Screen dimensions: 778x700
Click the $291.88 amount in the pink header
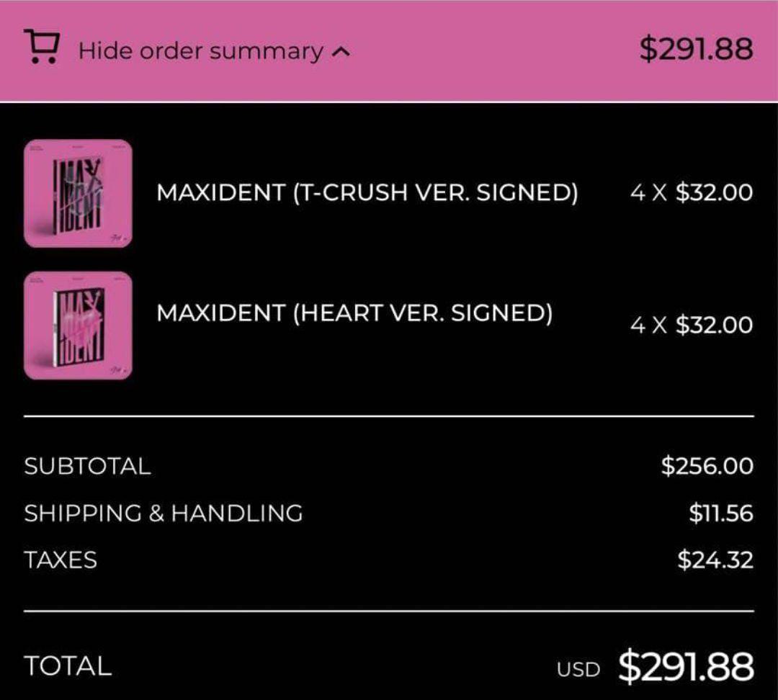click(x=695, y=49)
